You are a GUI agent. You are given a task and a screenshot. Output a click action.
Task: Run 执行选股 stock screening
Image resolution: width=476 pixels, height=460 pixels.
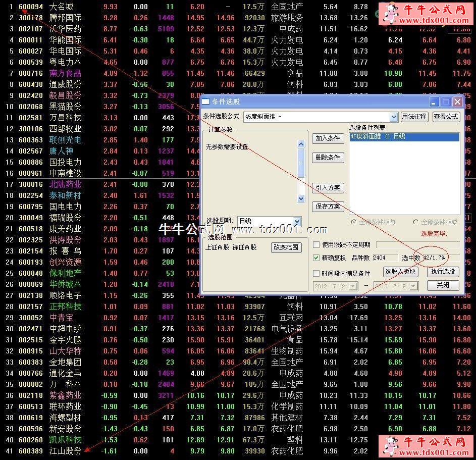tap(443, 272)
